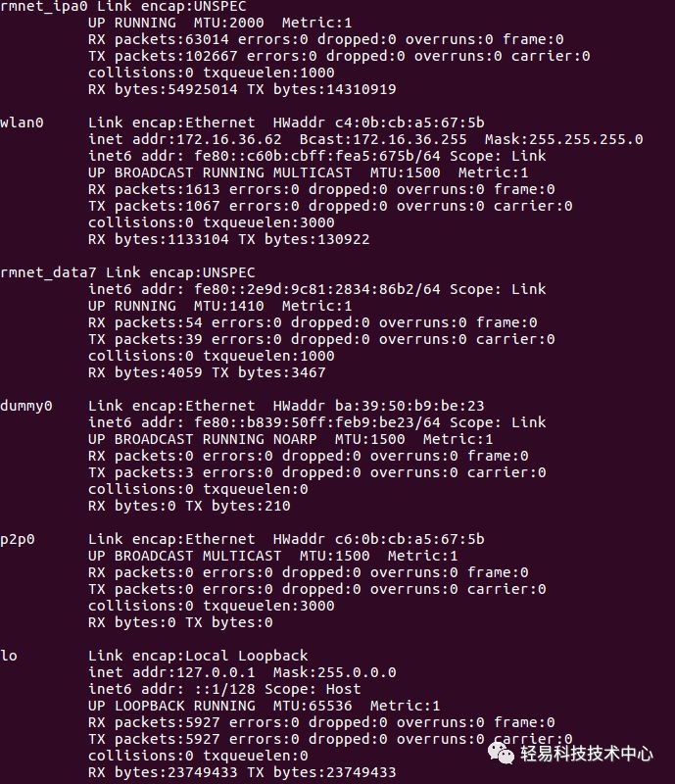
Task: Click the rmnet_ipa0 interface name
Action: [x=44, y=7]
